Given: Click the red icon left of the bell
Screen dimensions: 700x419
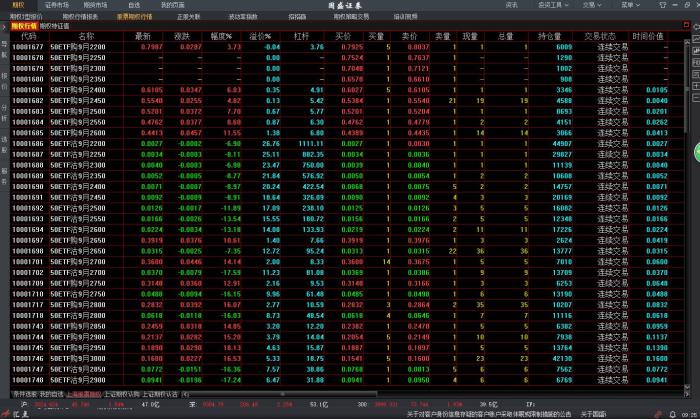Looking at the screenshot, I should coord(658,415).
